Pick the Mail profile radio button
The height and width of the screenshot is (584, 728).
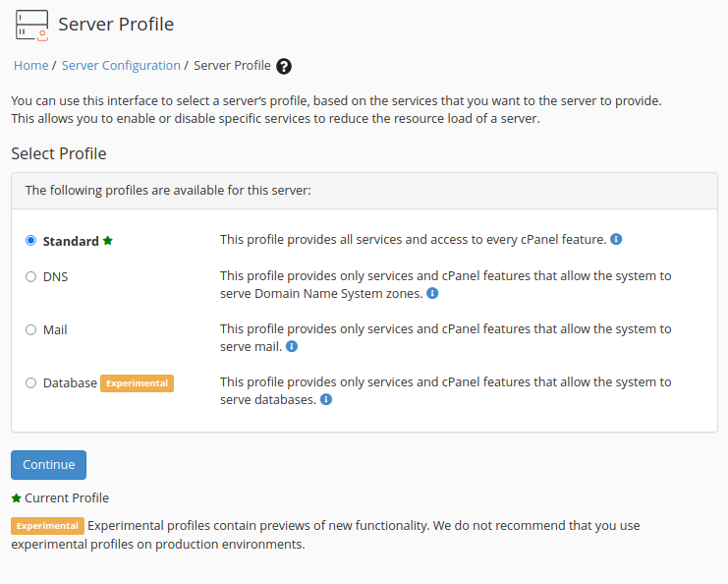tap(30, 330)
